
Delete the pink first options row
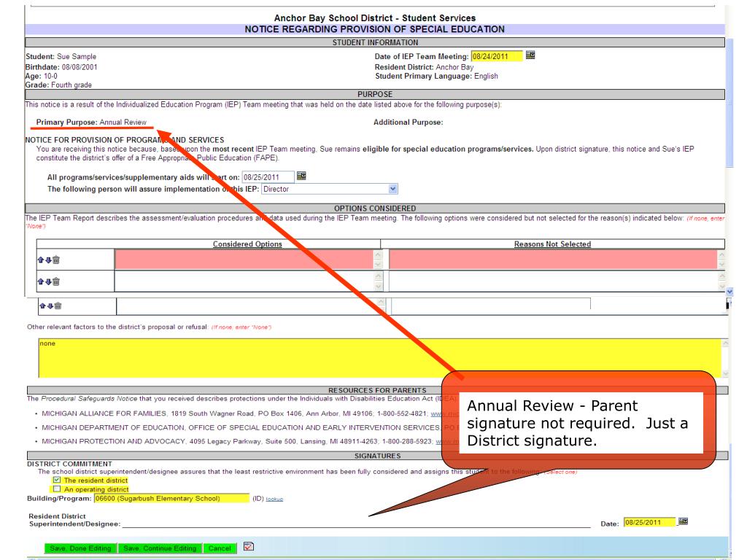55,260
